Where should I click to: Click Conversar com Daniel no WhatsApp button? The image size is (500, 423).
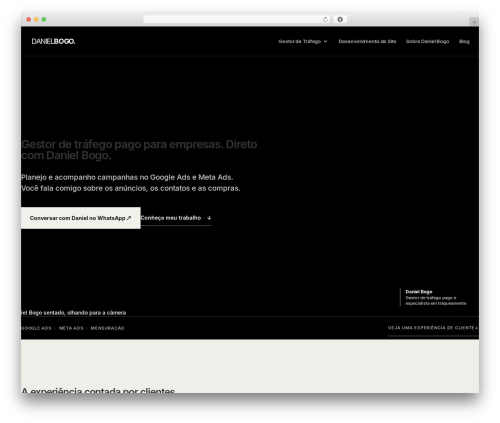click(x=81, y=218)
